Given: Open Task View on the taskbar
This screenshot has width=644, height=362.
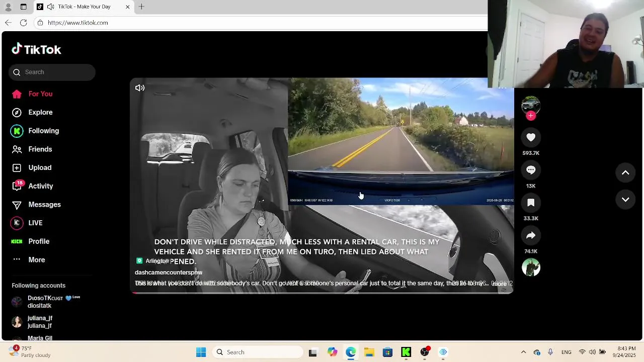Looking at the screenshot, I should (312, 352).
